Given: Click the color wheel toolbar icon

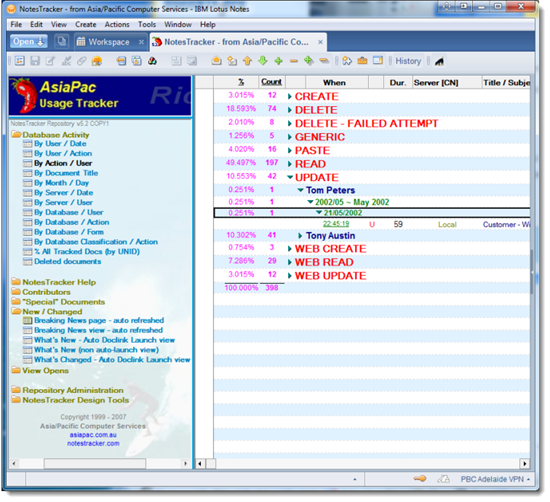Looking at the screenshot, I should [x=152, y=61].
